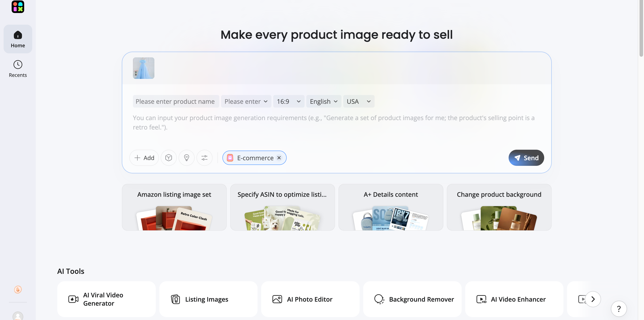The image size is (644, 320).
Task: Choose the Change product background card
Action: coord(499,207)
